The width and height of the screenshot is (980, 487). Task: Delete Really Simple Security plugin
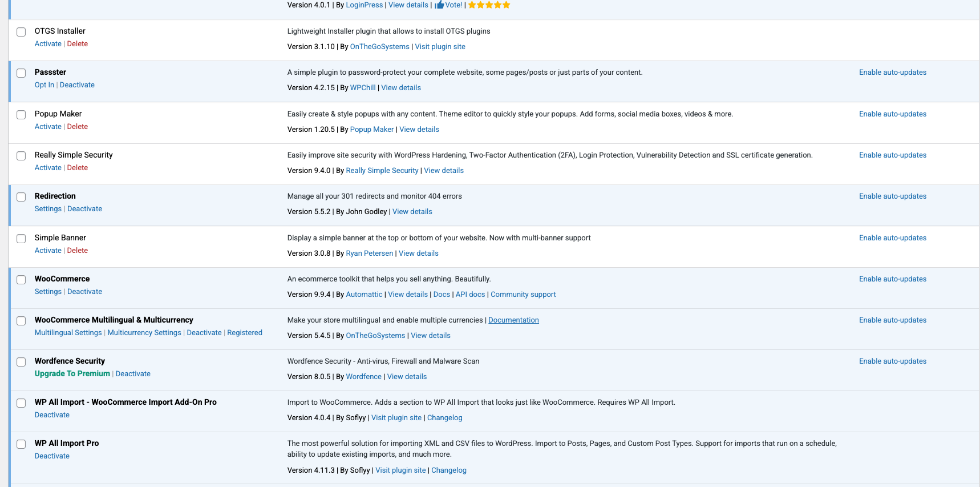[x=78, y=168]
